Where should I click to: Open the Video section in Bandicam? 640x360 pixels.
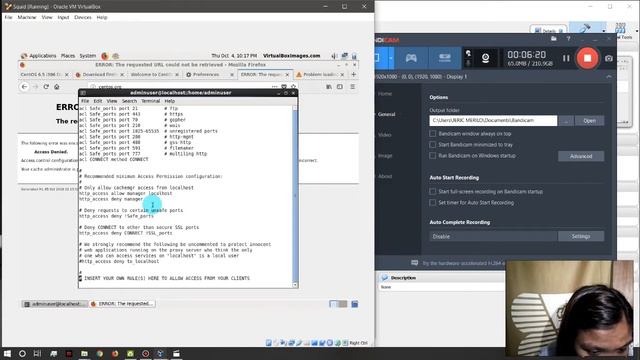pos(384,135)
